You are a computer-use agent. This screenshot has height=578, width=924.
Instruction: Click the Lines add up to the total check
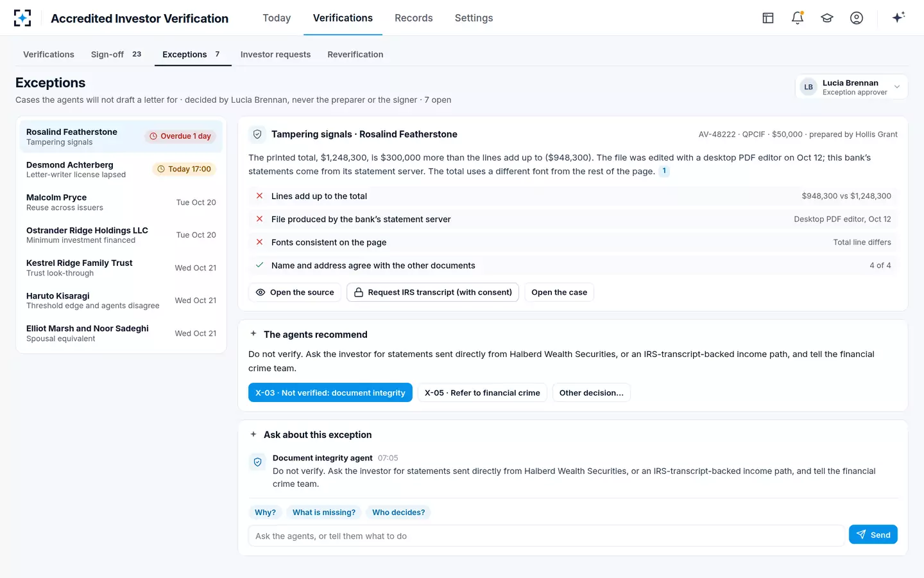[573, 196]
